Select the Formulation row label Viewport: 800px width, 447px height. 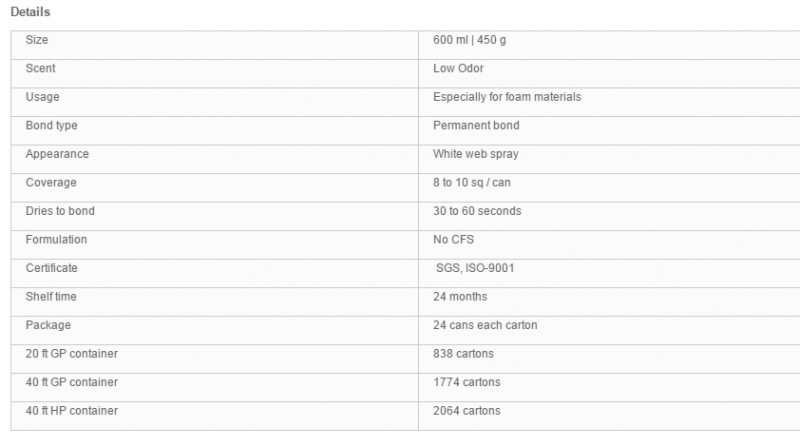[x=56, y=240]
